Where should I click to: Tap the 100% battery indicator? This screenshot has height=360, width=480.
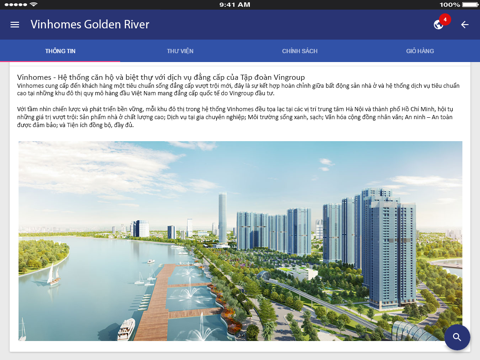pyautogui.click(x=459, y=5)
